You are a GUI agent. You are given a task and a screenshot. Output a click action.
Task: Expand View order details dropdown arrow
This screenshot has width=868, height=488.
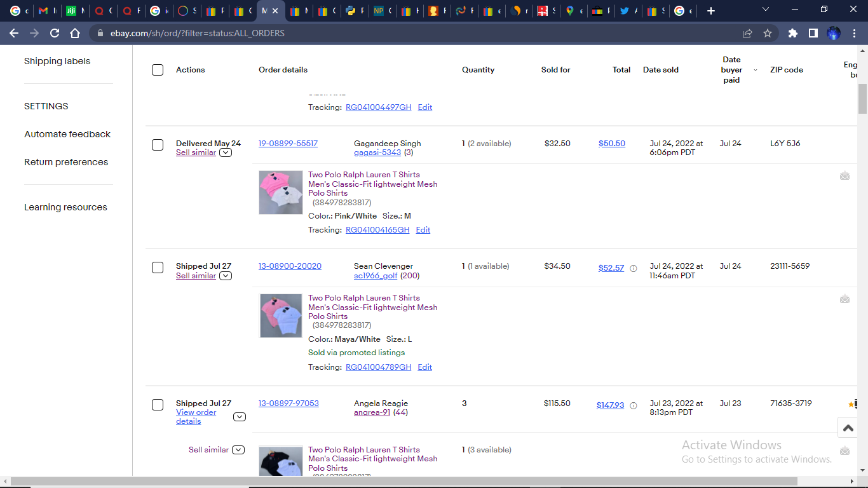(239, 417)
